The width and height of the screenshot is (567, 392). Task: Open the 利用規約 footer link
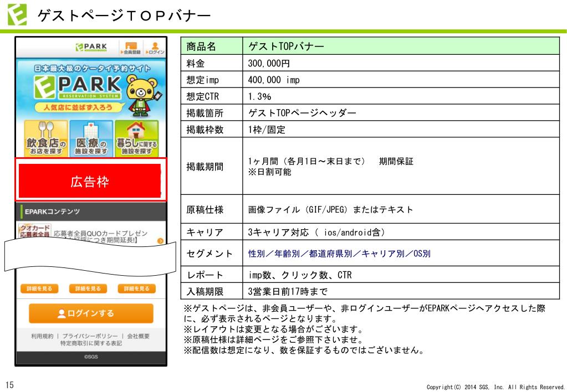[42, 336]
